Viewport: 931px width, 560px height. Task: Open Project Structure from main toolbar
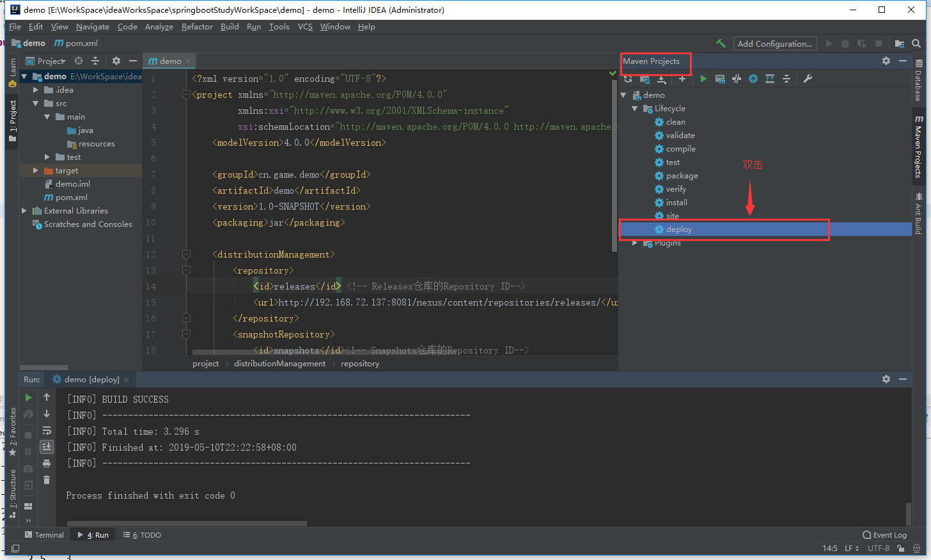[x=900, y=43]
